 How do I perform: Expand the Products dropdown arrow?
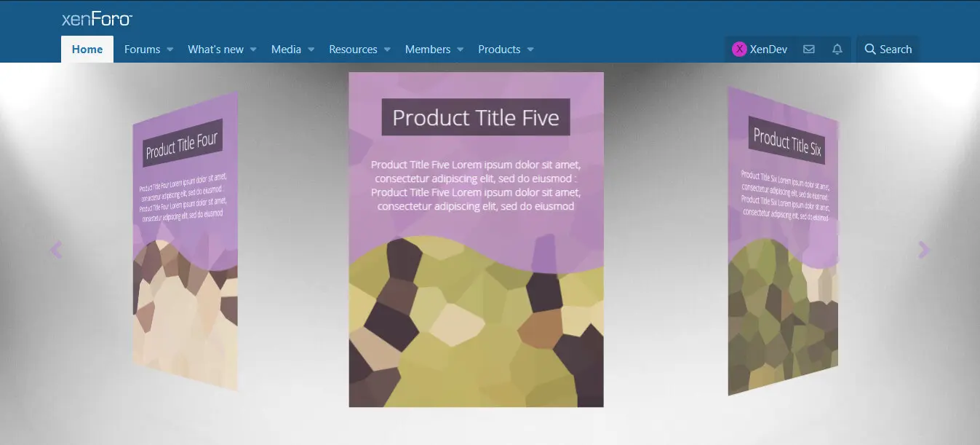click(x=530, y=50)
